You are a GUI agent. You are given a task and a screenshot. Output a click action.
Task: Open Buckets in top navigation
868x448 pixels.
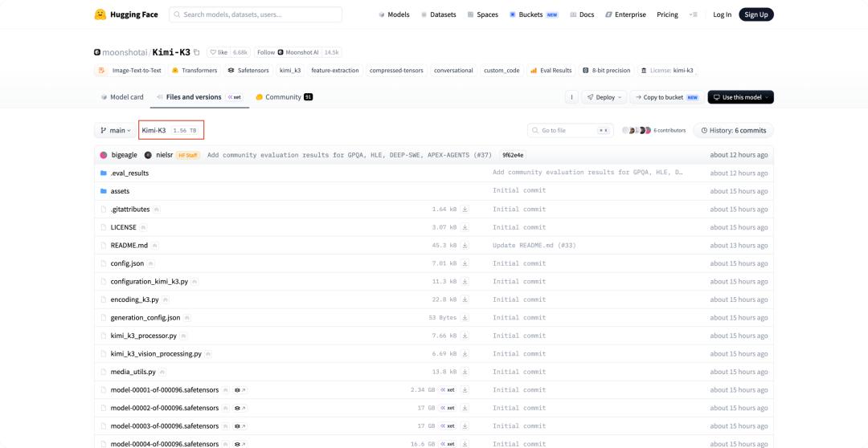(534, 15)
